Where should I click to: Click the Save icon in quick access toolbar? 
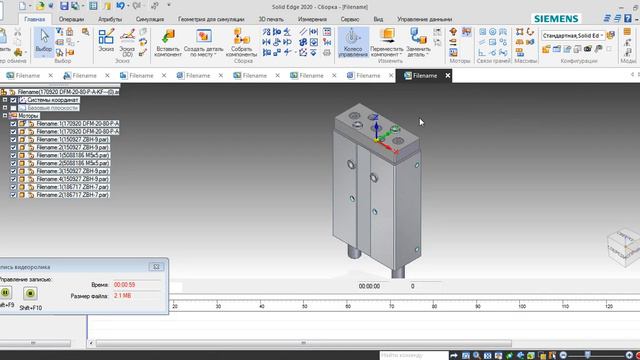(64, 6)
